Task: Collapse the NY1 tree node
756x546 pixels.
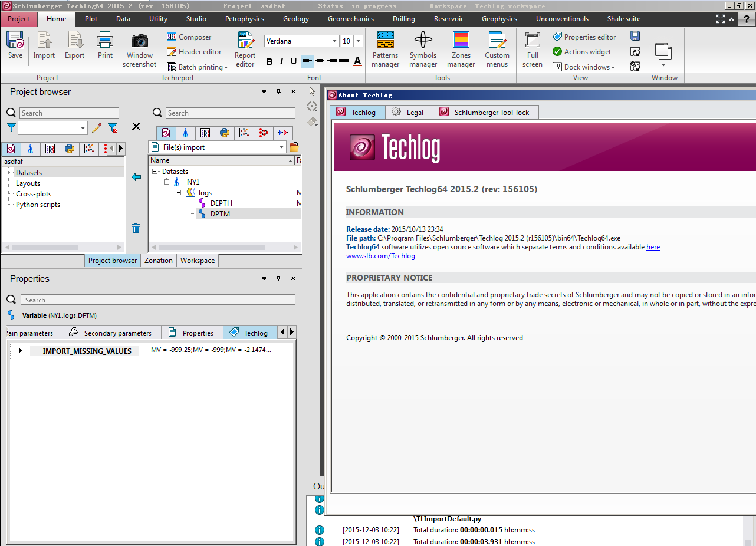Action: tap(167, 182)
